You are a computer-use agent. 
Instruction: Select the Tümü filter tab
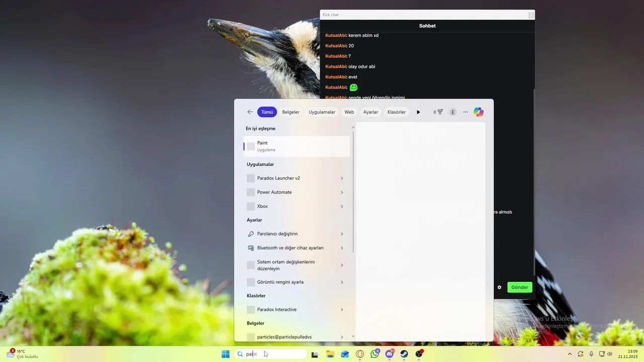[267, 112]
